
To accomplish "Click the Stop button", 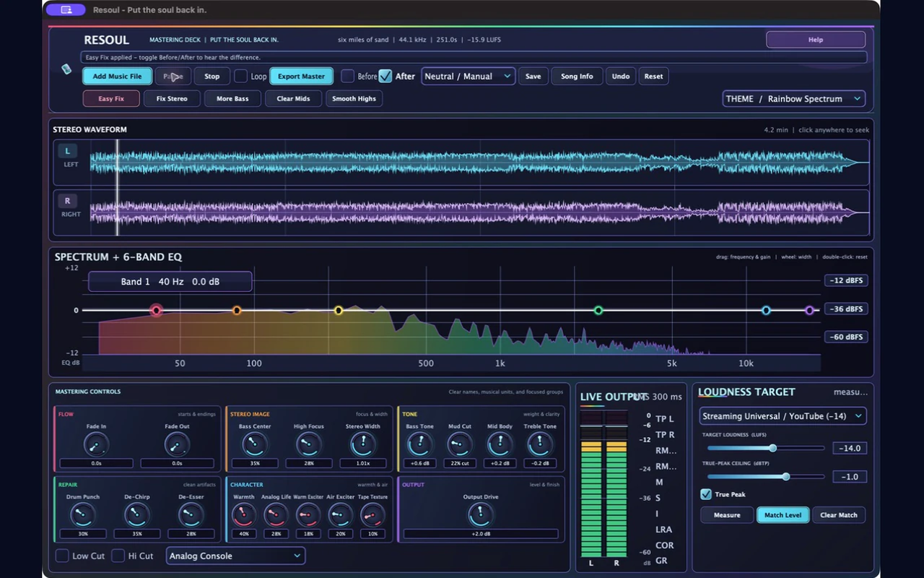I will point(212,76).
